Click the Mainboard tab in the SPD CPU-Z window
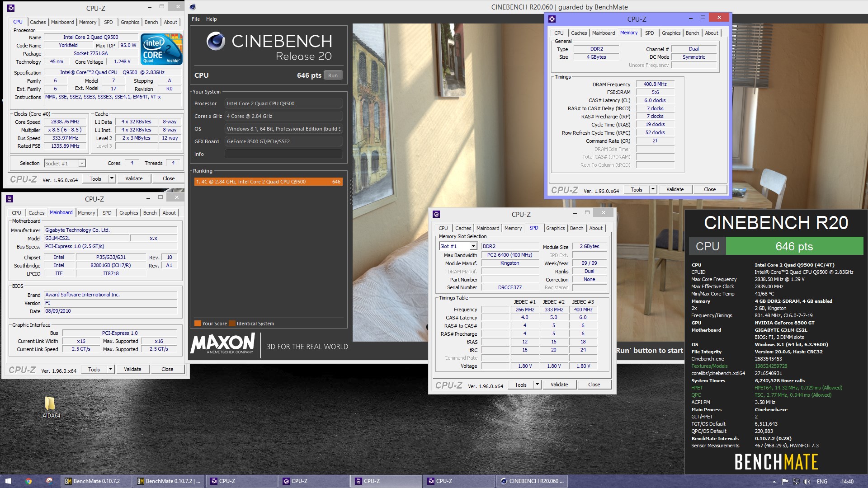The width and height of the screenshot is (868, 488). (x=488, y=228)
